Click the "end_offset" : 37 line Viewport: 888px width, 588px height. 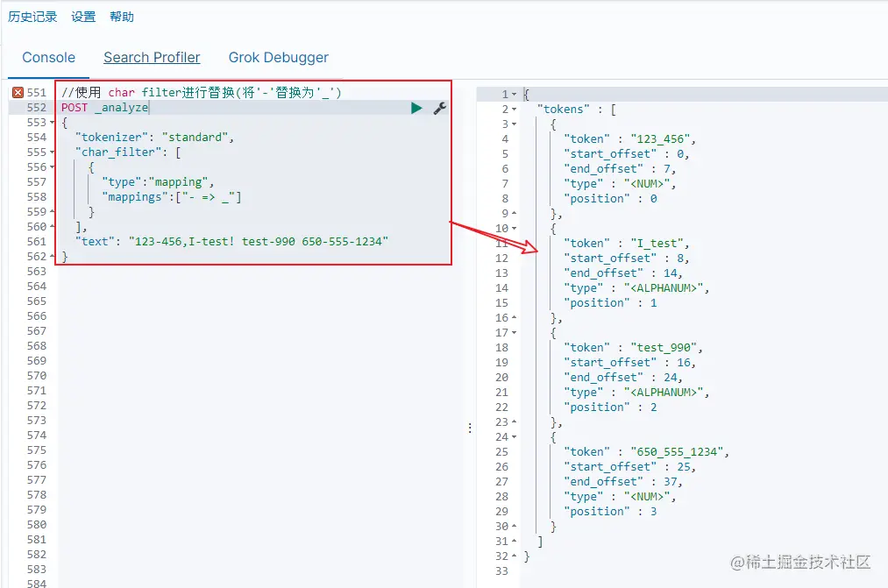tap(623, 482)
